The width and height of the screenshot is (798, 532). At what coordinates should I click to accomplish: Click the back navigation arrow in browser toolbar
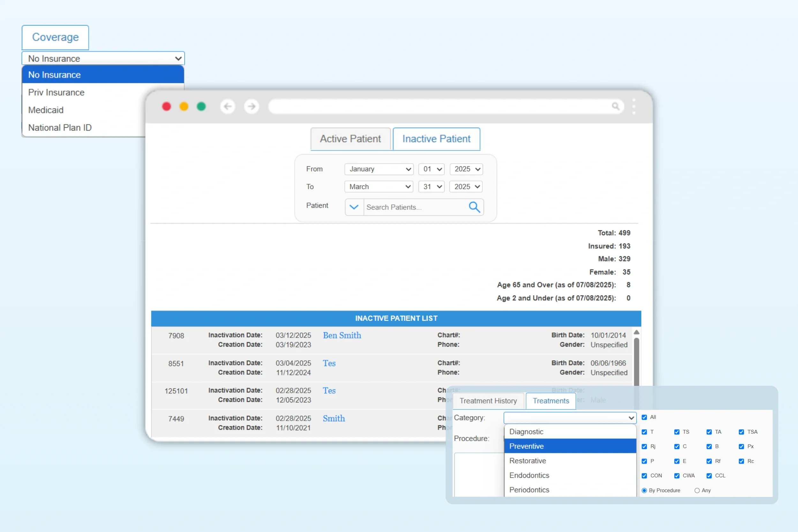click(228, 106)
